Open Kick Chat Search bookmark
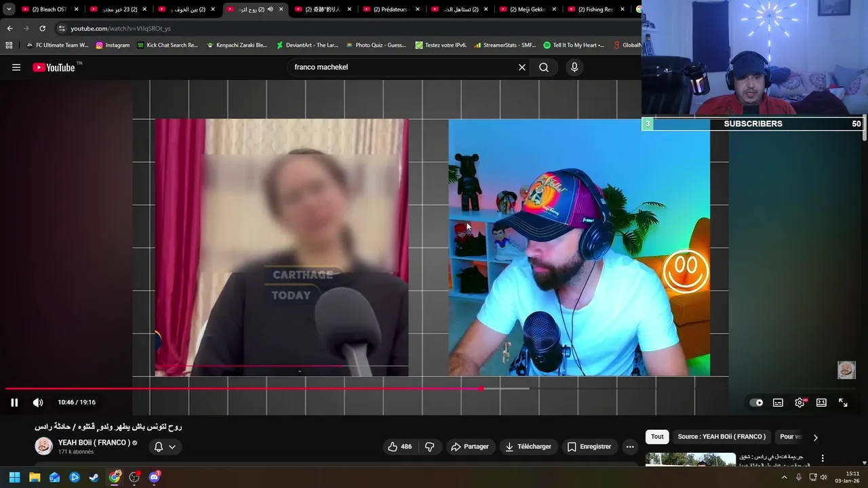The height and width of the screenshot is (488, 868). [x=167, y=45]
